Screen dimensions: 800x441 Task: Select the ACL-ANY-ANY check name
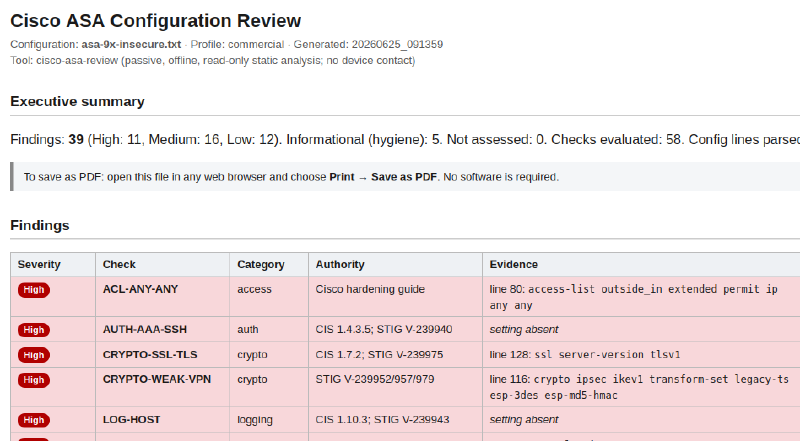tap(140, 289)
